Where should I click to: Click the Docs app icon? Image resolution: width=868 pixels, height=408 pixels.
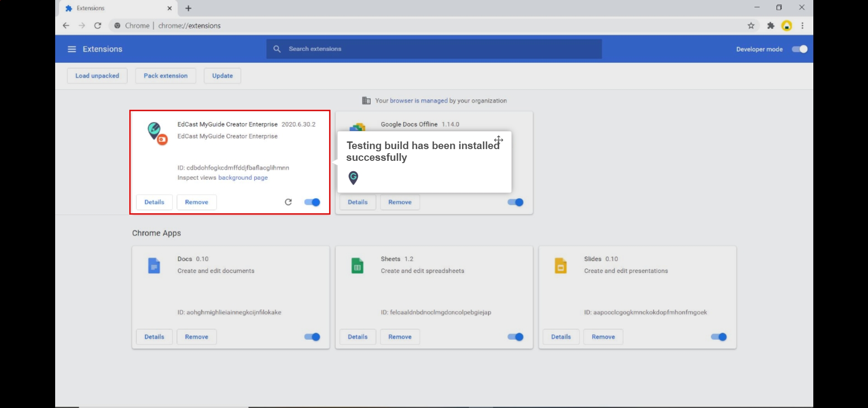point(154,266)
